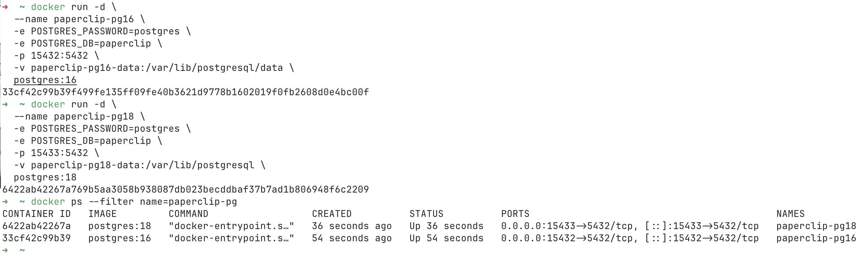Click the green prompt arrow before docker ps
Viewport: 868px width, 262px height.
click(5, 202)
